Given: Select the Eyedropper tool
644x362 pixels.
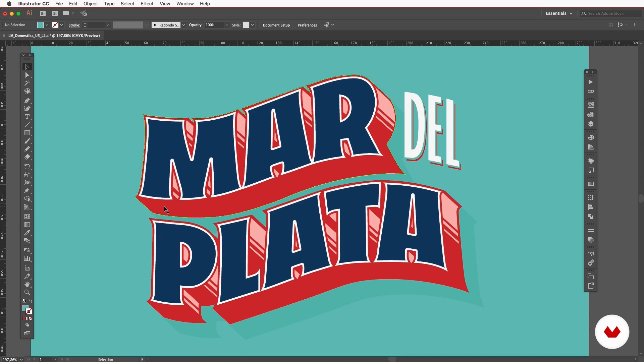Looking at the screenshot, I should tap(27, 233).
